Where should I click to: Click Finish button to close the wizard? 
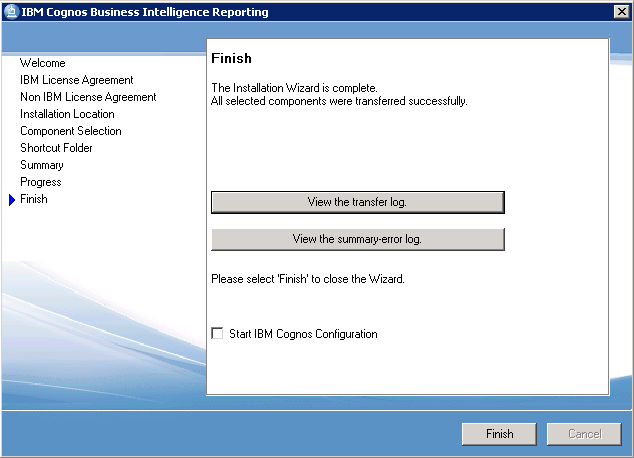pos(499,434)
